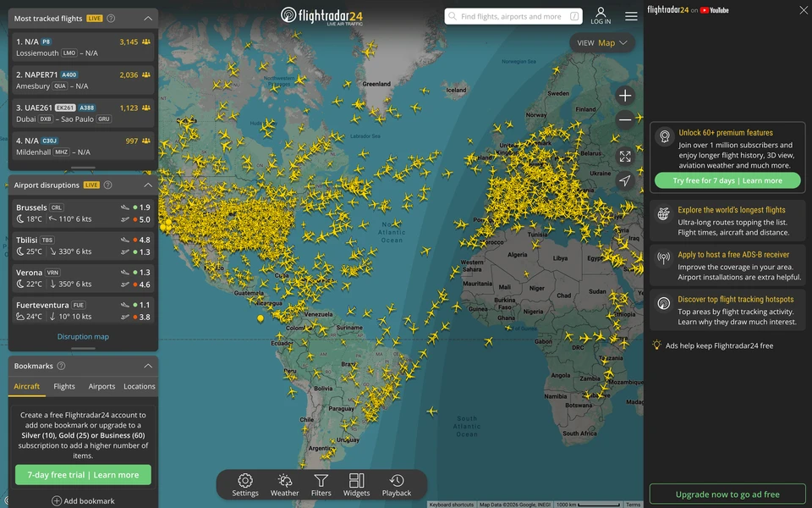Click the Terms link on map footer
Viewport: 812px width, 508px height.
pos(633,505)
